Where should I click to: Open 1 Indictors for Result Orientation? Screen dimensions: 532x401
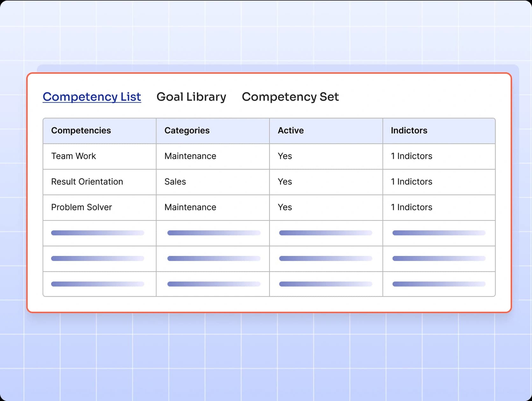click(411, 182)
